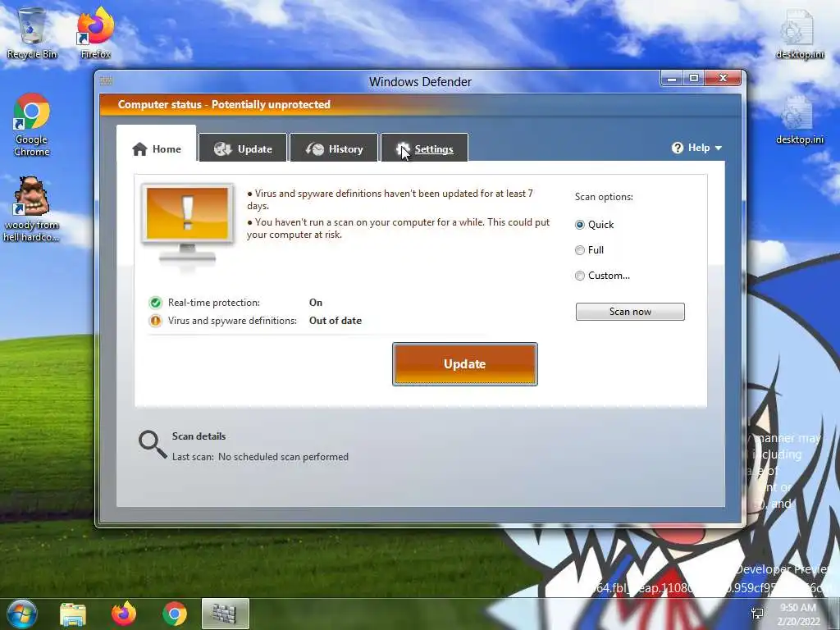This screenshot has height=630, width=840.
Task: Open the Windows Start button
Action: pos(21,614)
